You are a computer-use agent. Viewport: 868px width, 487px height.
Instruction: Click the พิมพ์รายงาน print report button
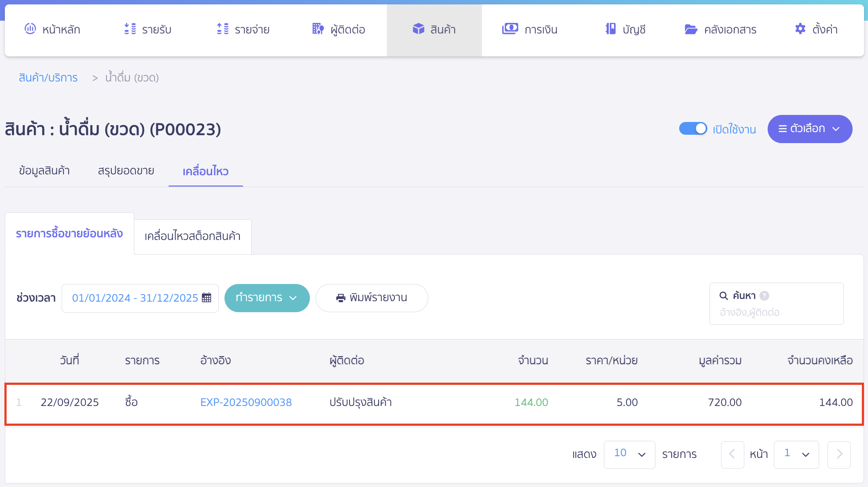point(371,298)
